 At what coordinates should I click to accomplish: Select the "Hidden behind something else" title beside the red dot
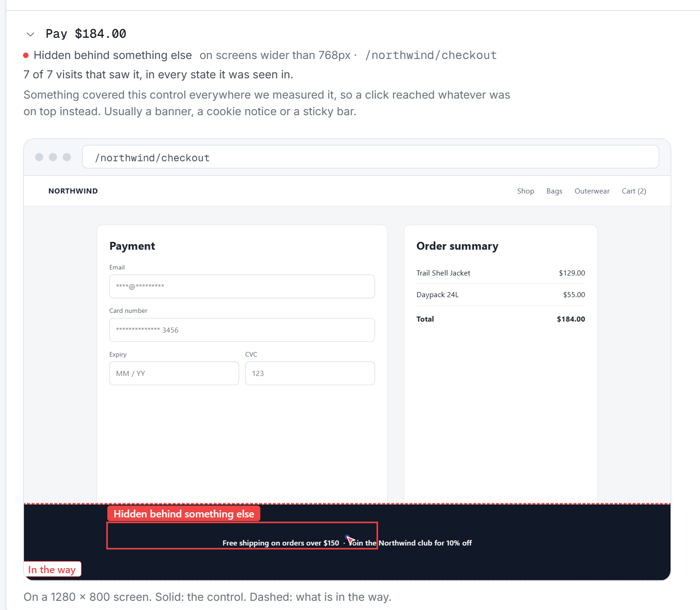click(113, 55)
